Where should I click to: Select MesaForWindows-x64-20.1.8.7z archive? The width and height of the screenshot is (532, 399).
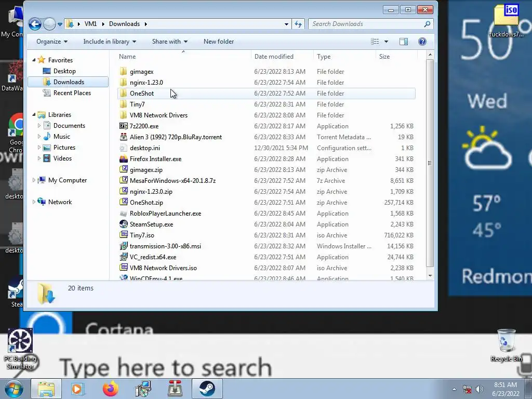(x=266, y=180)
